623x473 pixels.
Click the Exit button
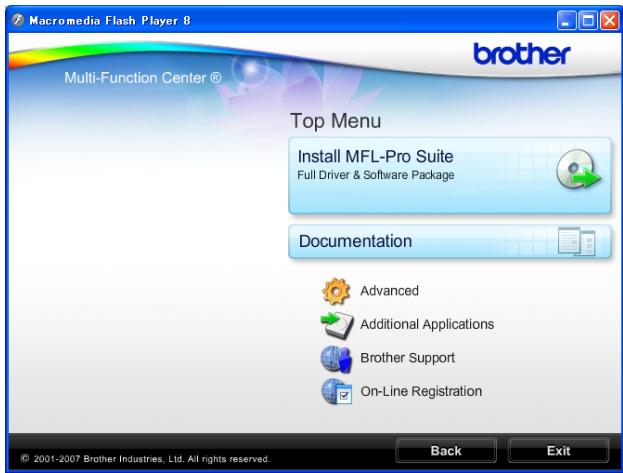[x=558, y=450]
